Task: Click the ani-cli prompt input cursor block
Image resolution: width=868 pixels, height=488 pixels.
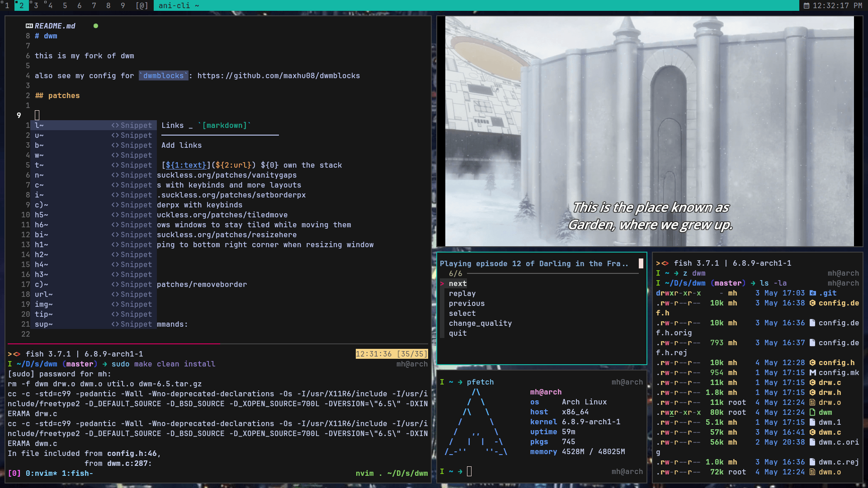Action: [x=641, y=263]
